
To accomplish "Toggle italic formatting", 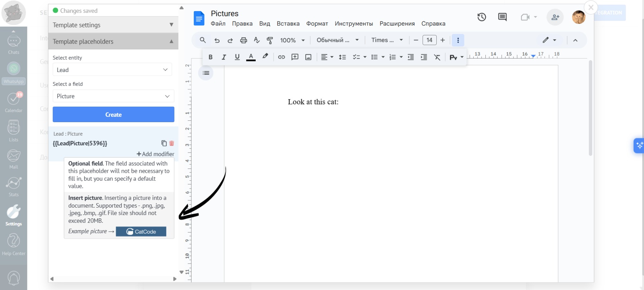I will [224, 57].
